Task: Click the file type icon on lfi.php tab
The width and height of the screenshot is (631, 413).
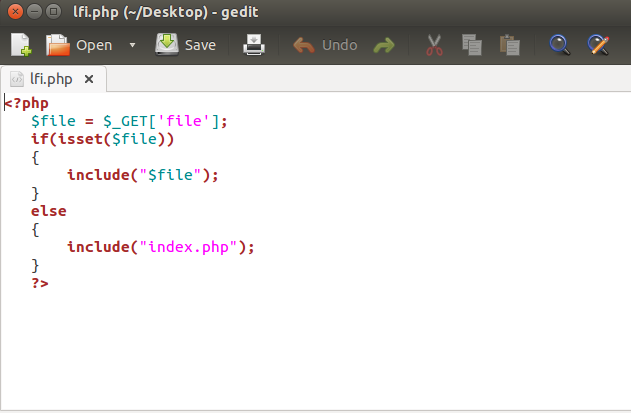Action: (x=17, y=79)
